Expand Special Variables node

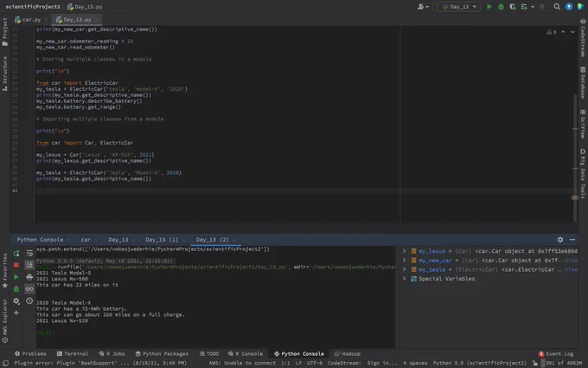coord(404,279)
